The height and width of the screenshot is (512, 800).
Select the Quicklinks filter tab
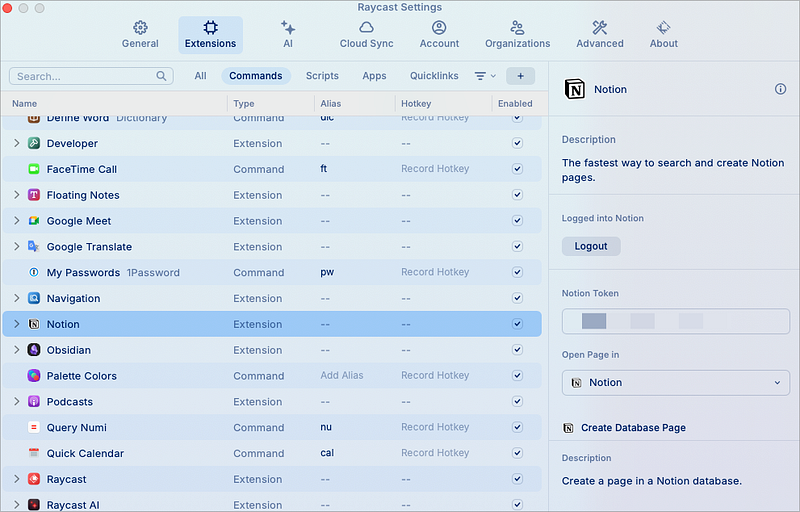434,76
